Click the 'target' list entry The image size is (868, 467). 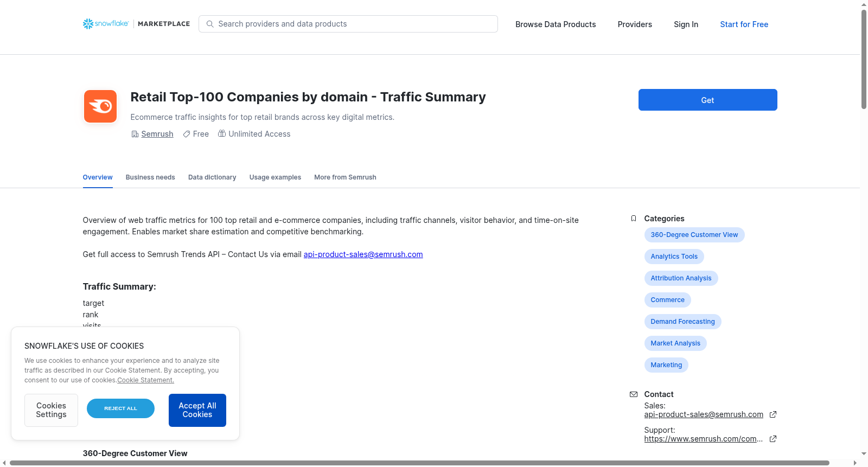tap(93, 303)
